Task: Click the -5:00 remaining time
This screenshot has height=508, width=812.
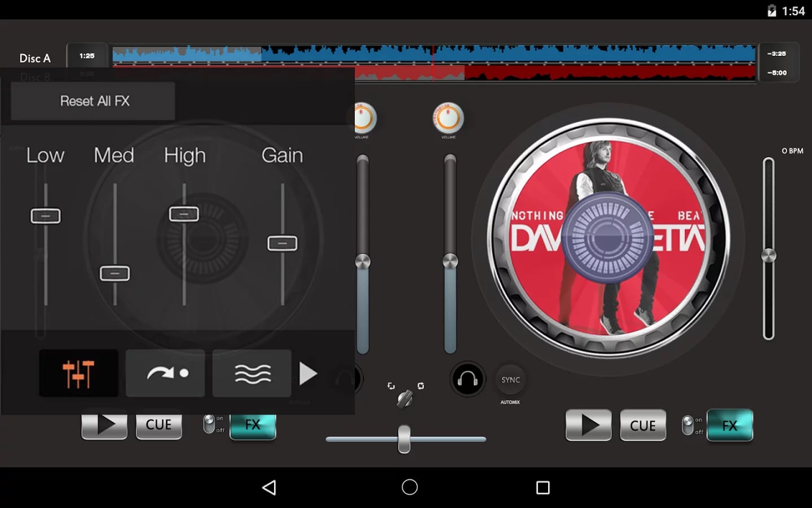Action: [777, 73]
